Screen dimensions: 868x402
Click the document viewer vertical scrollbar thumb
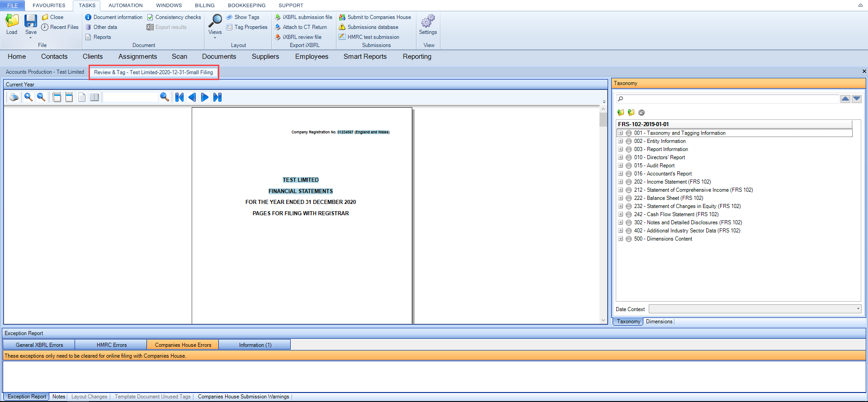pos(603,119)
